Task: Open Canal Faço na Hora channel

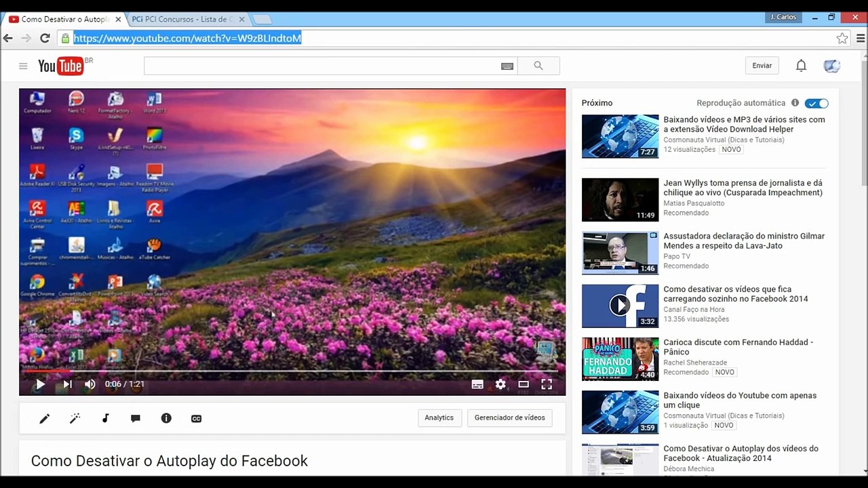Action: pyautogui.click(x=694, y=310)
